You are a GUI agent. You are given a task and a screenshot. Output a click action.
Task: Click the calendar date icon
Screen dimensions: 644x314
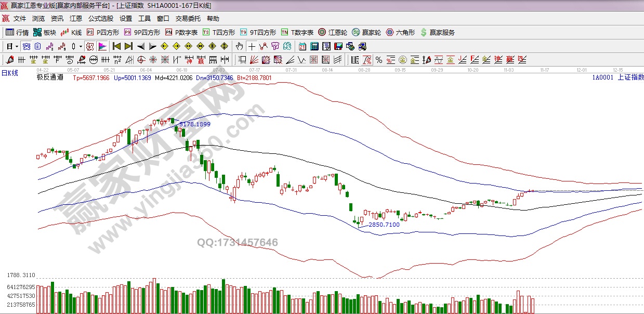(302, 46)
